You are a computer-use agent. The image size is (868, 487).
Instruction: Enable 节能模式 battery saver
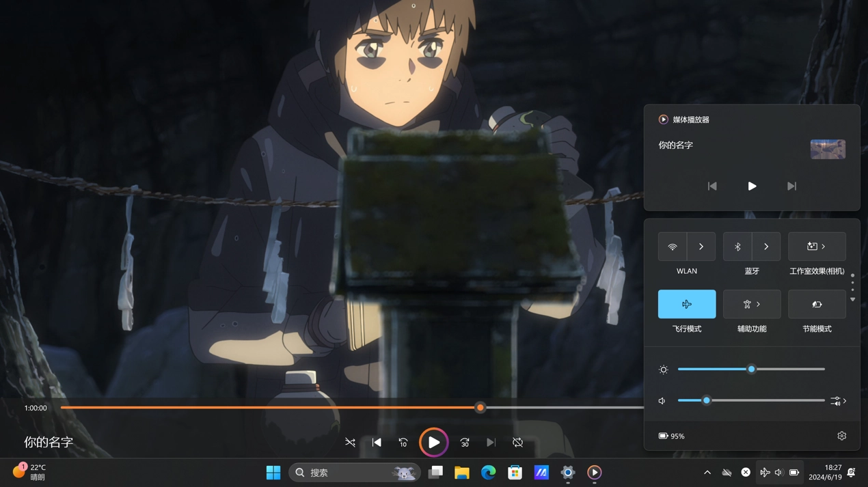tap(817, 305)
